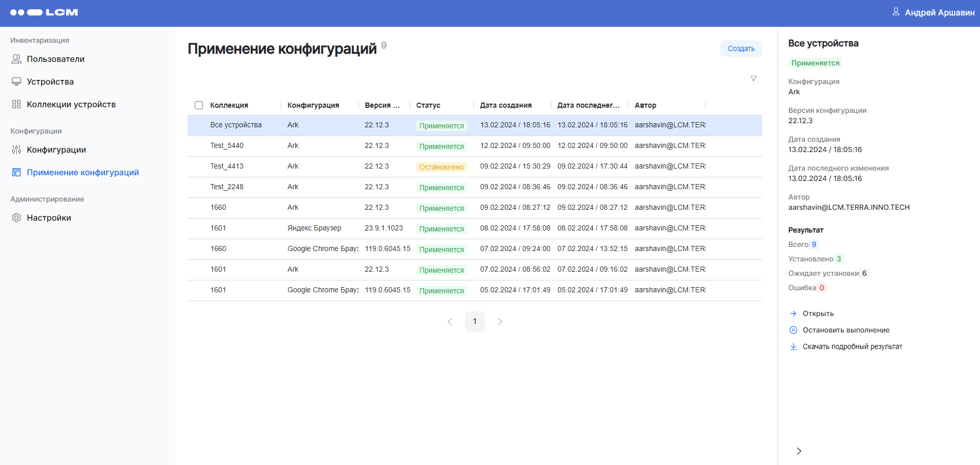The width and height of the screenshot is (980, 465).
Task: Collapse the details panel with bottom chevron
Action: pyautogui.click(x=799, y=451)
